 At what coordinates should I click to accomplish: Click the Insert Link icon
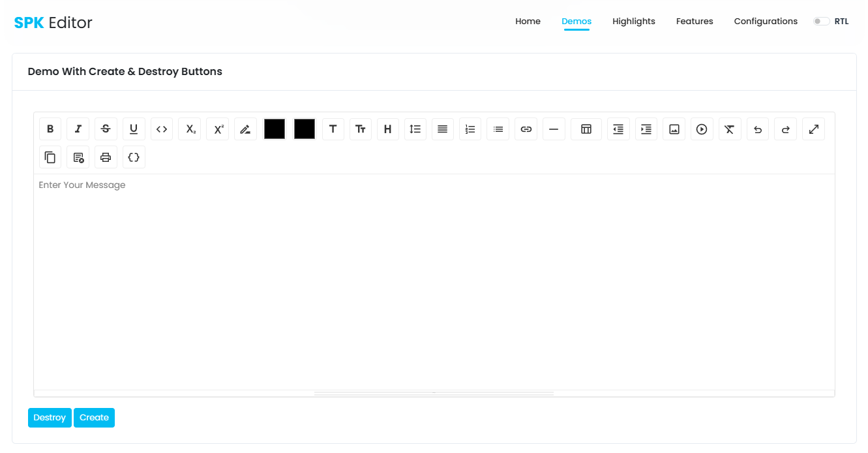coord(526,129)
